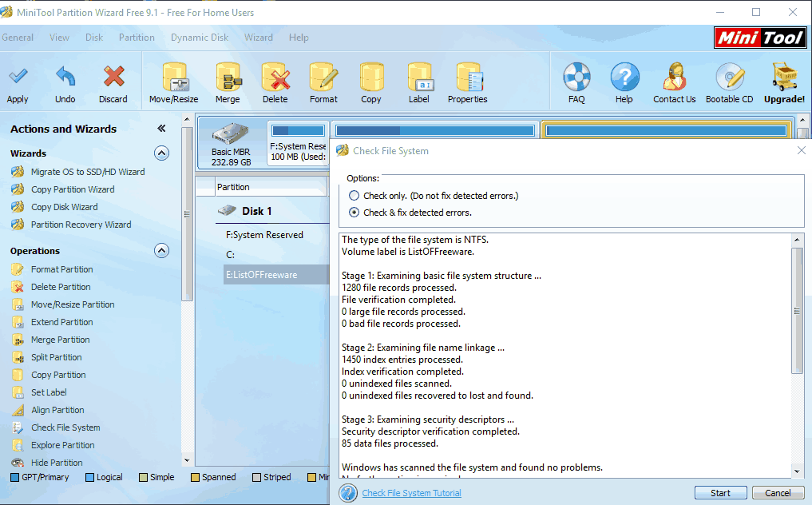Open the Disk menu
Image resolution: width=812 pixels, height=505 pixels.
tap(94, 38)
